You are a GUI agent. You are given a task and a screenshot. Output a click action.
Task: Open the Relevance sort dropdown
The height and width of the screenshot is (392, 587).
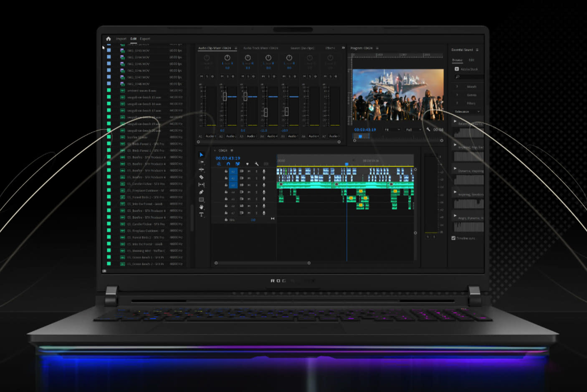coord(467,112)
